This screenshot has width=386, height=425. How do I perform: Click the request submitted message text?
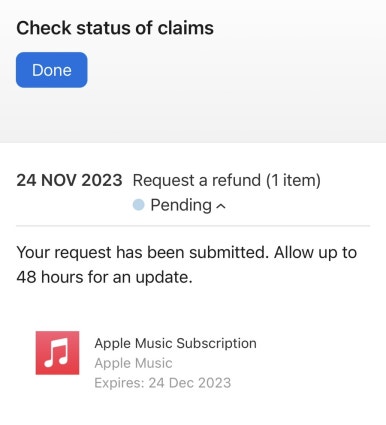(x=187, y=265)
